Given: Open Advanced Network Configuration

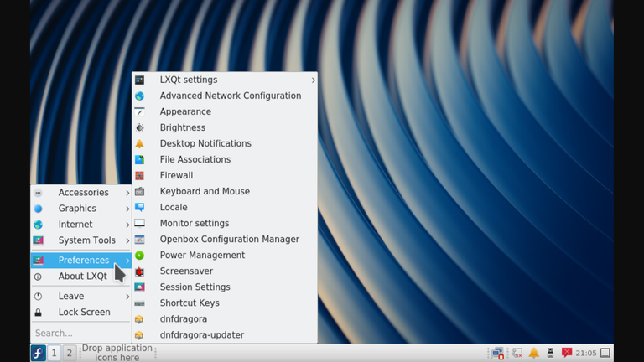Looking at the screenshot, I should (225, 96).
